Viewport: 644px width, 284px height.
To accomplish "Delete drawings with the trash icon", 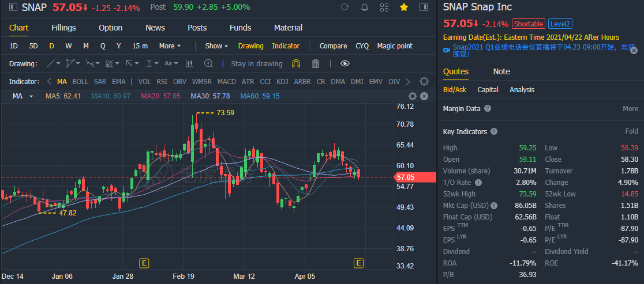I will (316, 63).
